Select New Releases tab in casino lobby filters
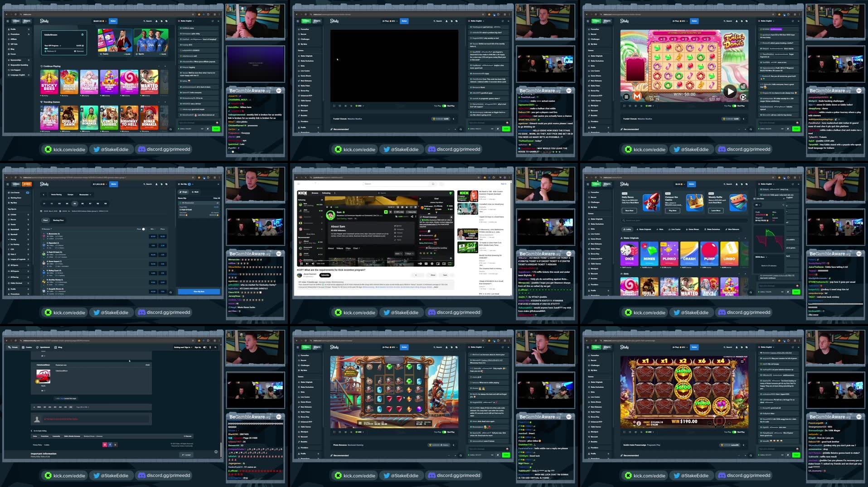Image resolution: width=868 pixels, height=487 pixels. point(732,229)
